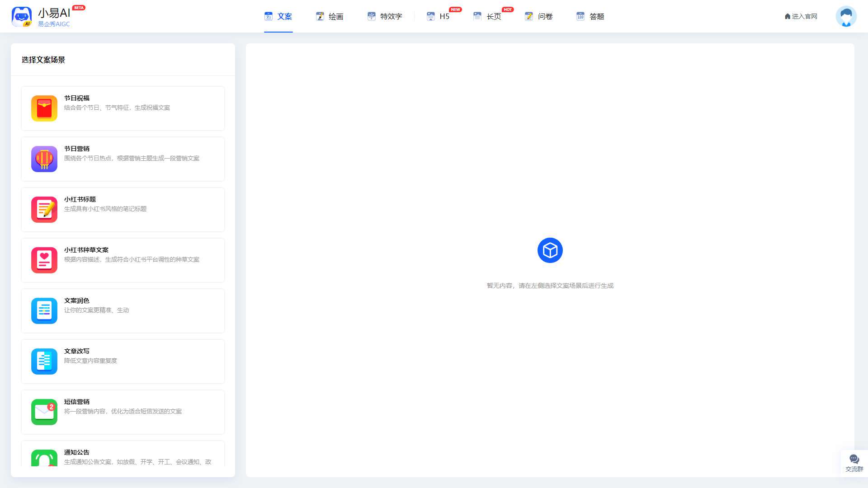Click the 易企秀AIGC subtitle text
This screenshot has height=488, width=868.
click(54, 24)
